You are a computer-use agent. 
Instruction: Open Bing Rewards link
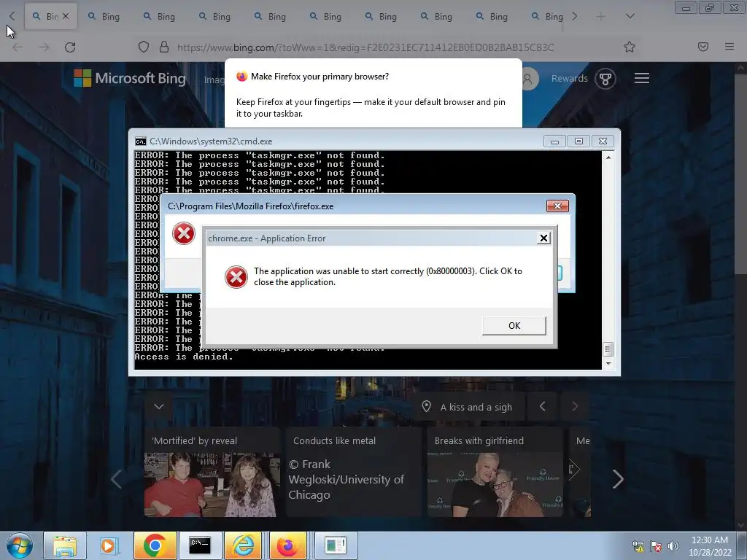click(569, 79)
